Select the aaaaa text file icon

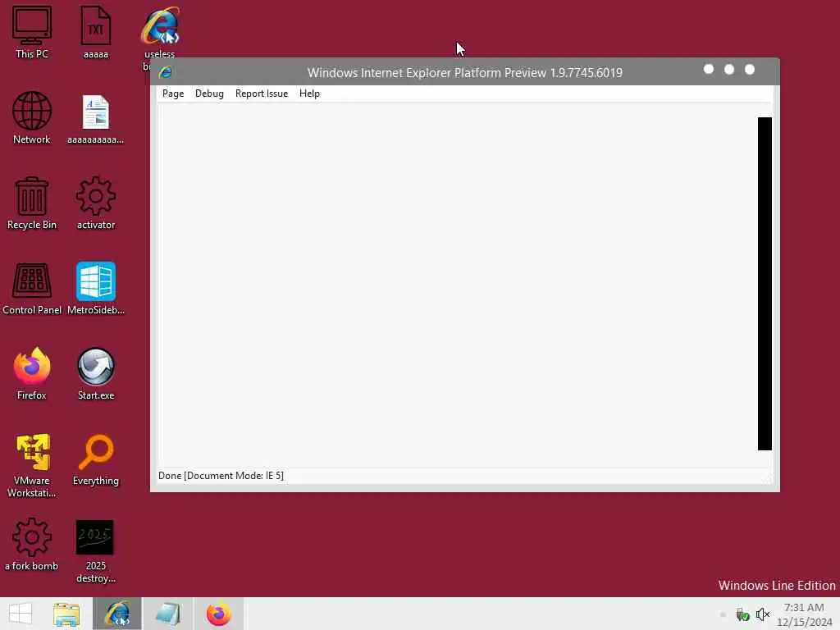96,32
